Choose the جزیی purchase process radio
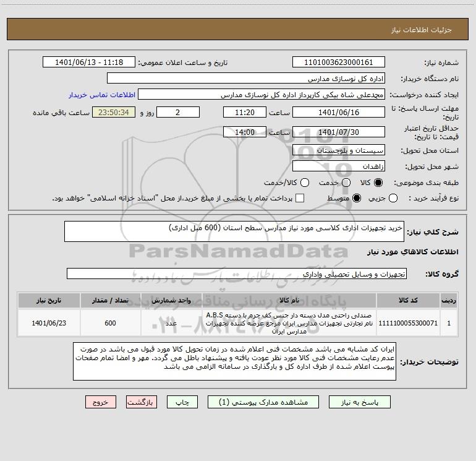 click(x=393, y=198)
